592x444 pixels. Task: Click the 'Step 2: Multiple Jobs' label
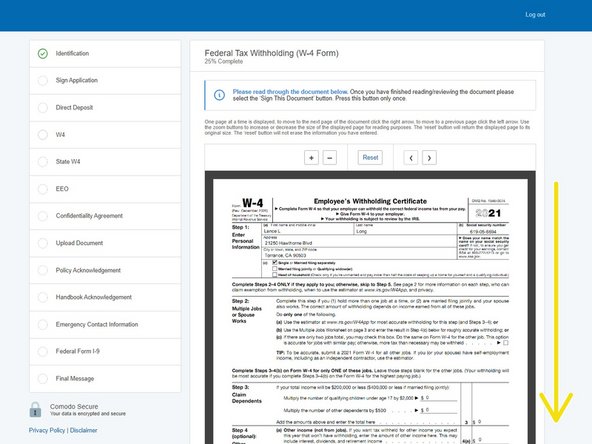click(x=247, y=311)
